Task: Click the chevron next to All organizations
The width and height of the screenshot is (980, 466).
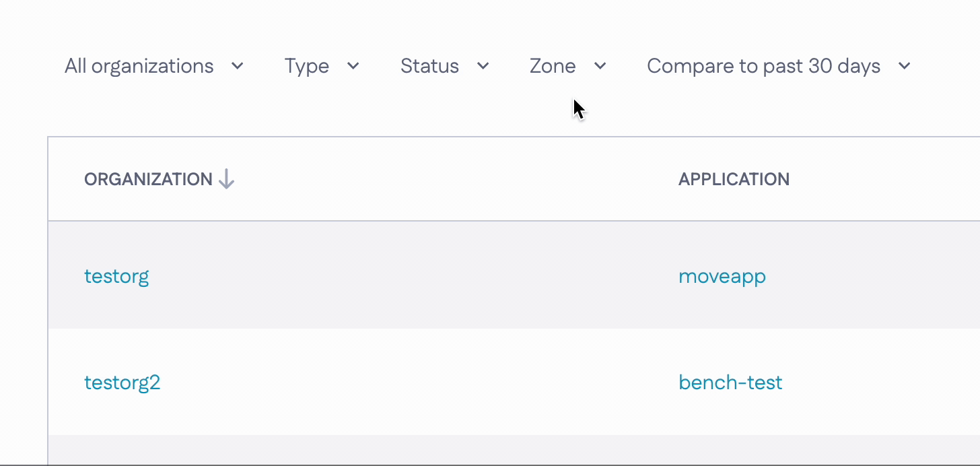Action: (237, 66)
